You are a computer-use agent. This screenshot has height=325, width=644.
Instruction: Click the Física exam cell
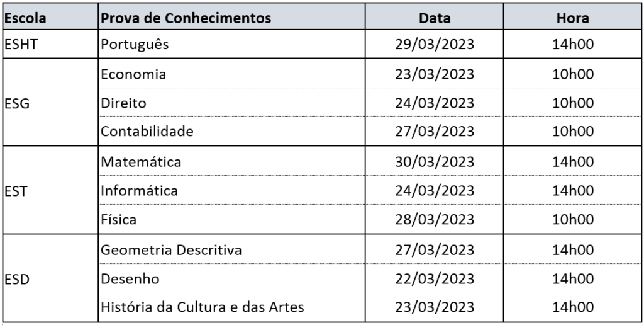click(231, 219)
